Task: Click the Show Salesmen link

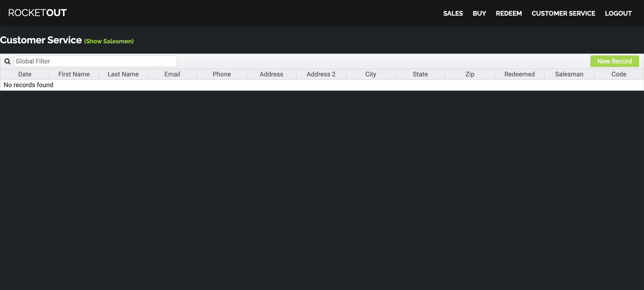Action: tap(109, 41)
